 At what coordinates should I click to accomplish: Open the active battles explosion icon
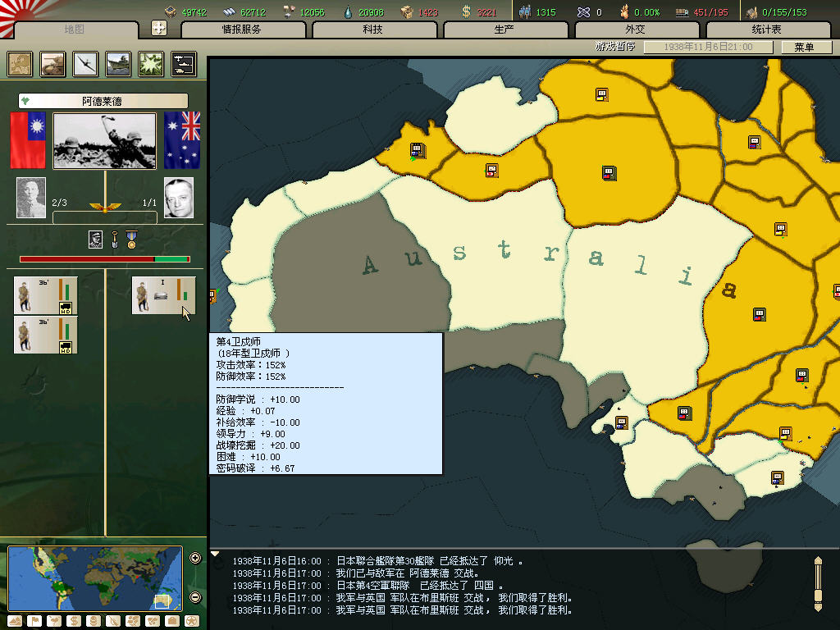point(151,64)
